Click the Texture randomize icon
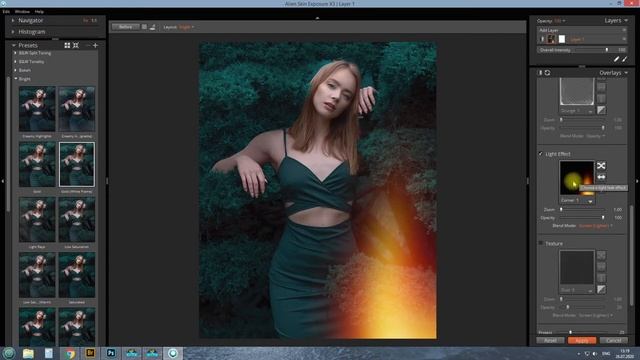The width and height of the screenshot is (640, 360). [601, 256]
